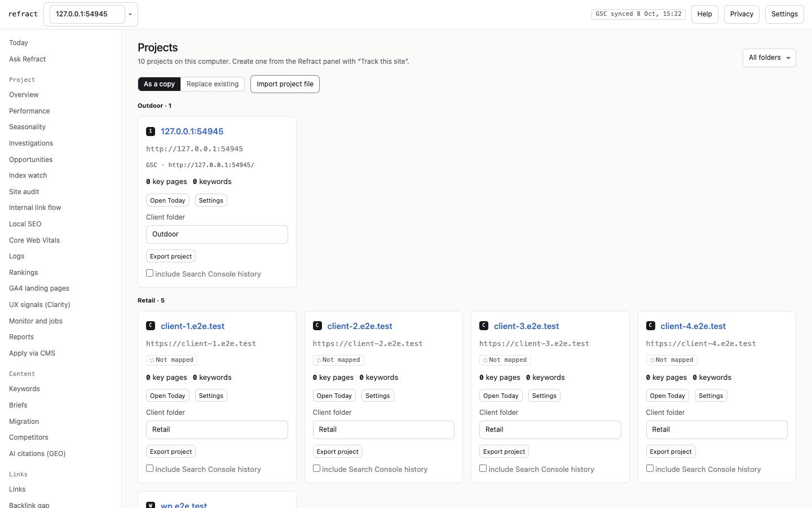This screenshot has width=812, height=508.
Task: Expand the All folders filter dropdown
Action: tap(769, 58)
